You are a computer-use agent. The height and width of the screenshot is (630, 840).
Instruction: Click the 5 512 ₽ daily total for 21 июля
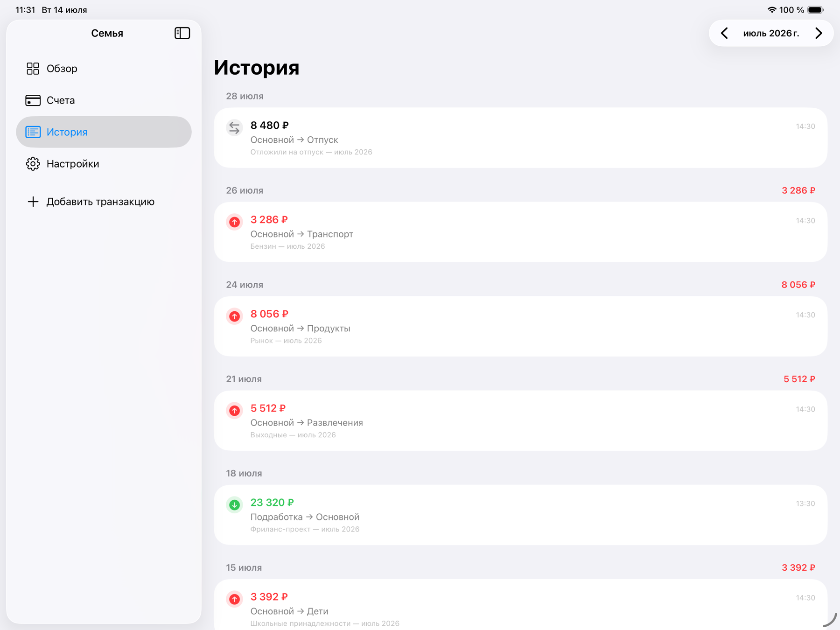pyautogui.click(x=799, y=379)
